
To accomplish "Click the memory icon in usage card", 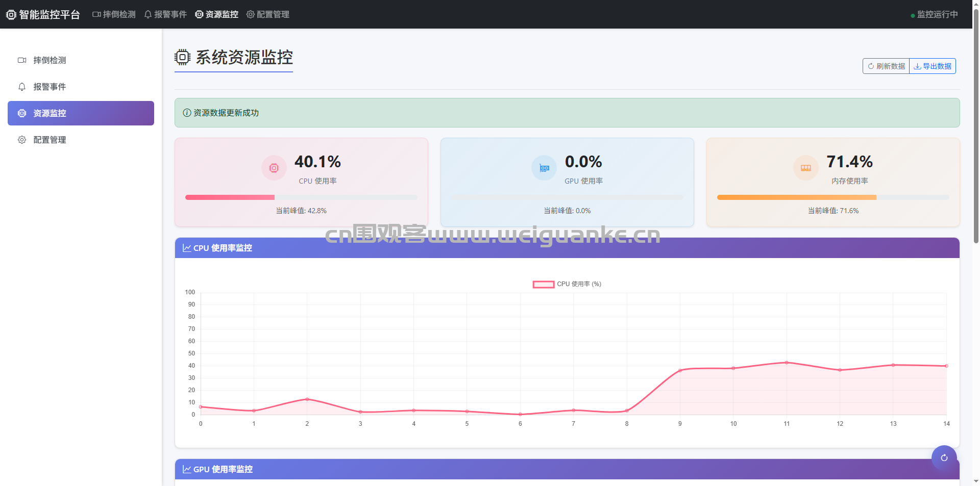I will pyautogui.click(x=805, y=168).
